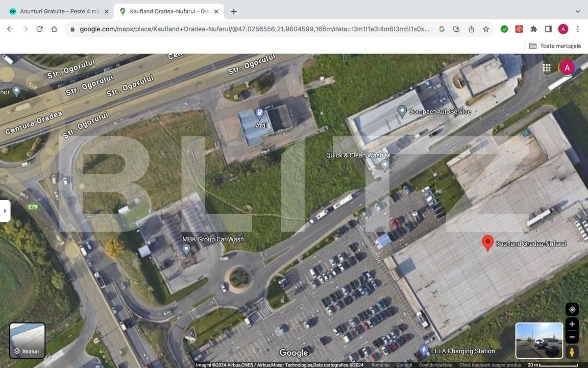The width and height of the screenshot is (588, 368).
Task: Go forward to the next page
Action: pos(24,29)
